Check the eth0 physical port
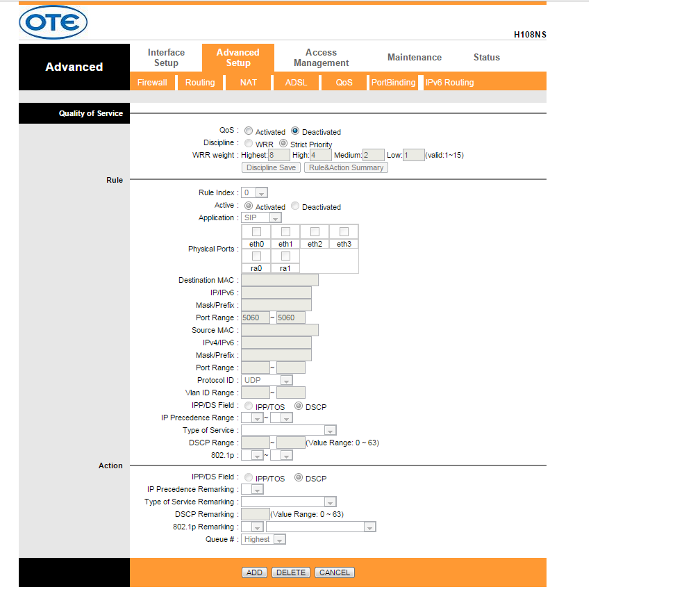Screen dimensions: 700x594 pyautogui.click(x=256, y=232)
